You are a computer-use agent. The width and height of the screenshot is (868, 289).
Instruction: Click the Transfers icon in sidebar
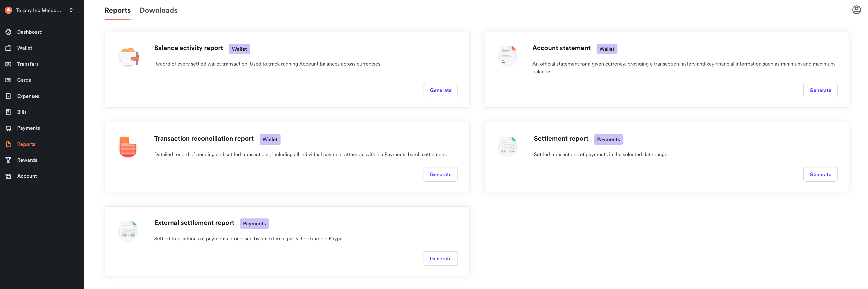(8, 64)
